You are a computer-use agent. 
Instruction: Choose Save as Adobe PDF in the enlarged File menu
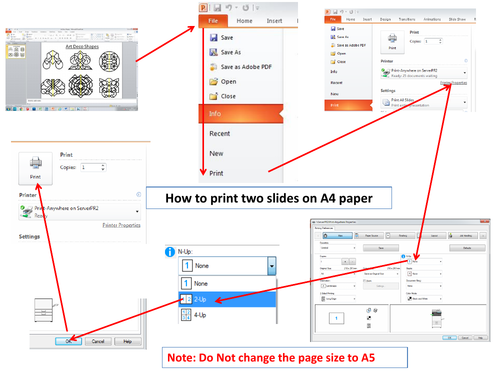coord(240,67)
